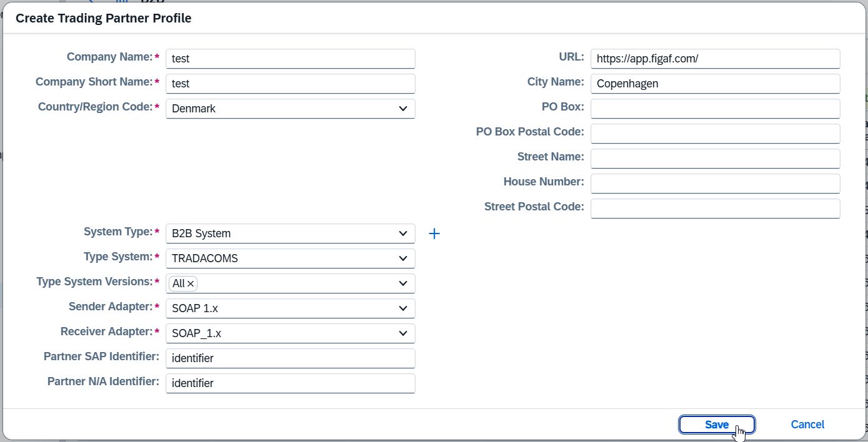The image size is (868, 442).
Task: Open the Sender Adapter dropdown
Action: pyautogui.click(x=403, y=308)
